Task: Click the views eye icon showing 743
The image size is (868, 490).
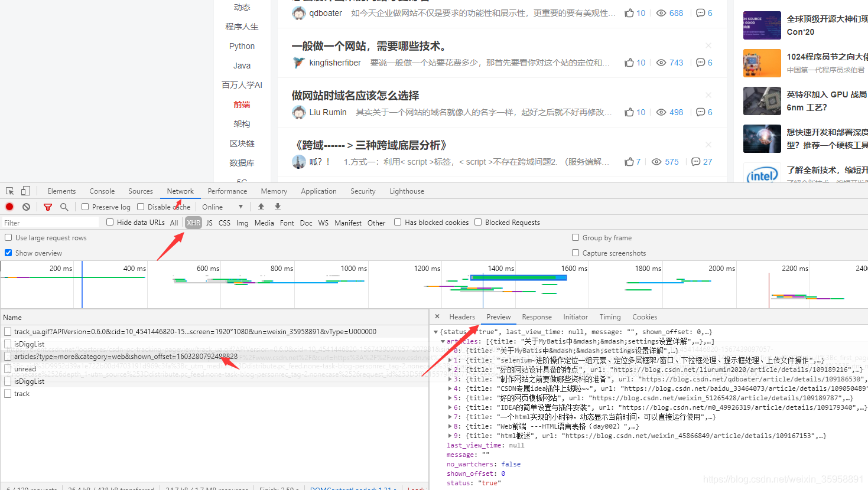Action: 661,63
